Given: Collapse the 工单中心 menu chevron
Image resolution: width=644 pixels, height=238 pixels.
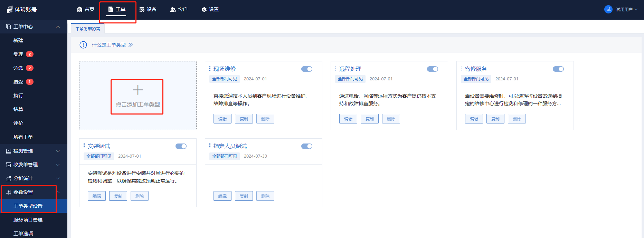Looking at the screenshot, I should pos(58,27).
